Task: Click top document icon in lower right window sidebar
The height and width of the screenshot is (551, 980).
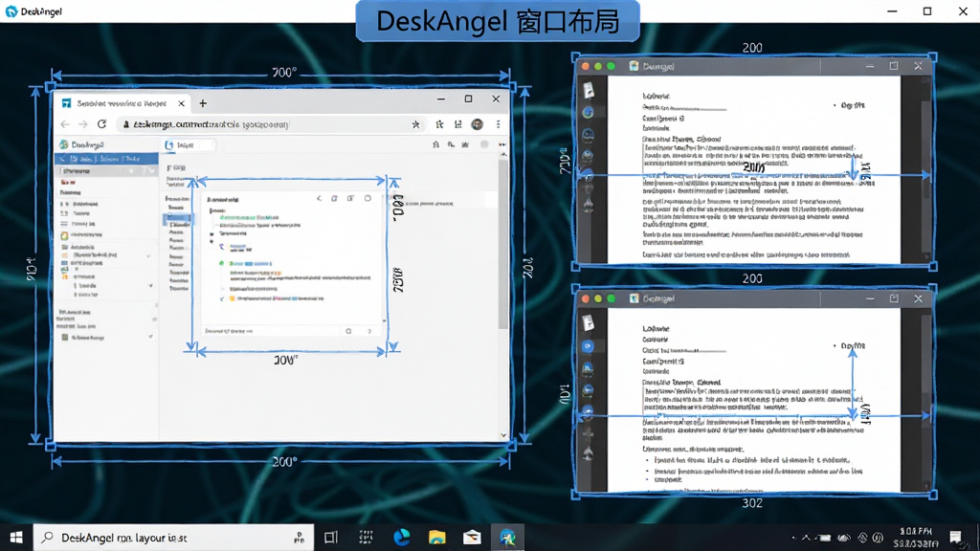Action: click(589, 323)
